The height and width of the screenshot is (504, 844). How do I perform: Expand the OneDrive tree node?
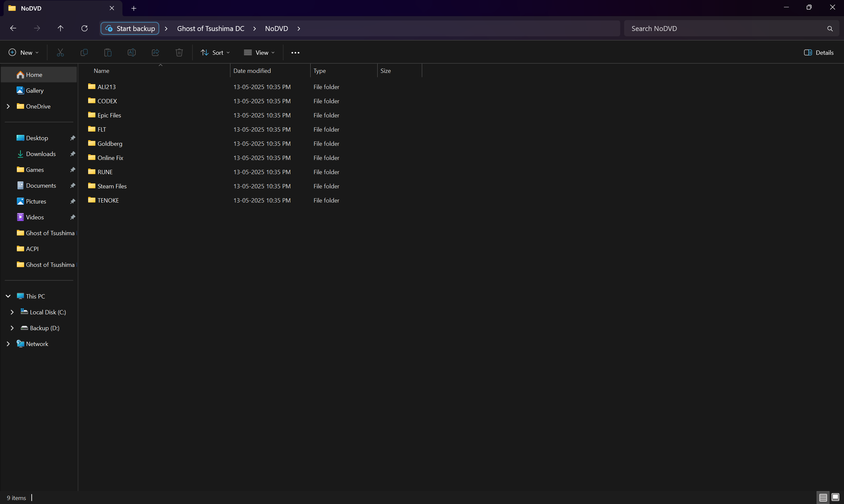pyautogui.click(x=8, y=106)
